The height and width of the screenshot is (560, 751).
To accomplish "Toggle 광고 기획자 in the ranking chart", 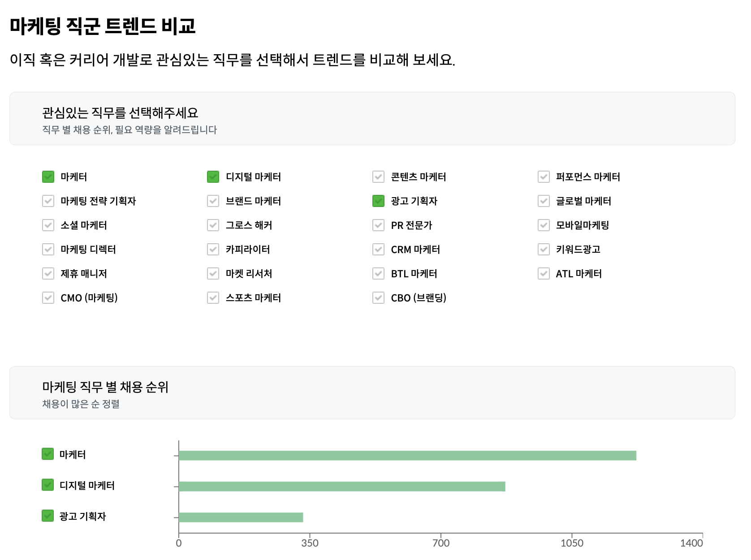I will tap(47, 516).
